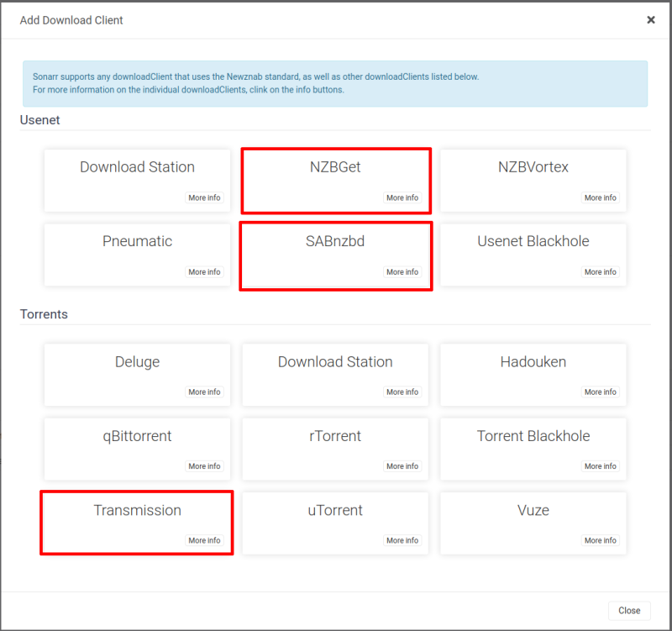Close the Add Download Client dialog with X

pyautogui.click(x=650, y=19)
